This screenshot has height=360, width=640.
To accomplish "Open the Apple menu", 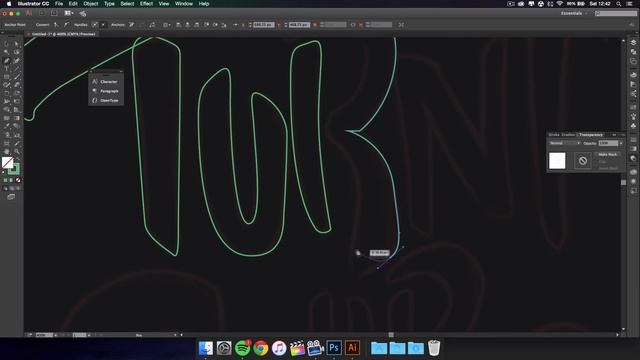I will click(x=9, y=4).
